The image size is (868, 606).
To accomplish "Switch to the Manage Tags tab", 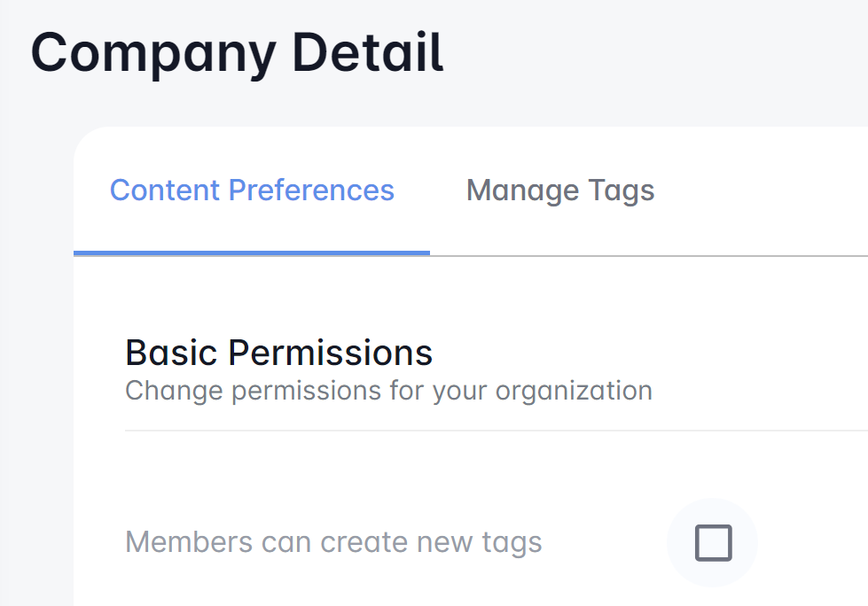I will coord(560,190).
